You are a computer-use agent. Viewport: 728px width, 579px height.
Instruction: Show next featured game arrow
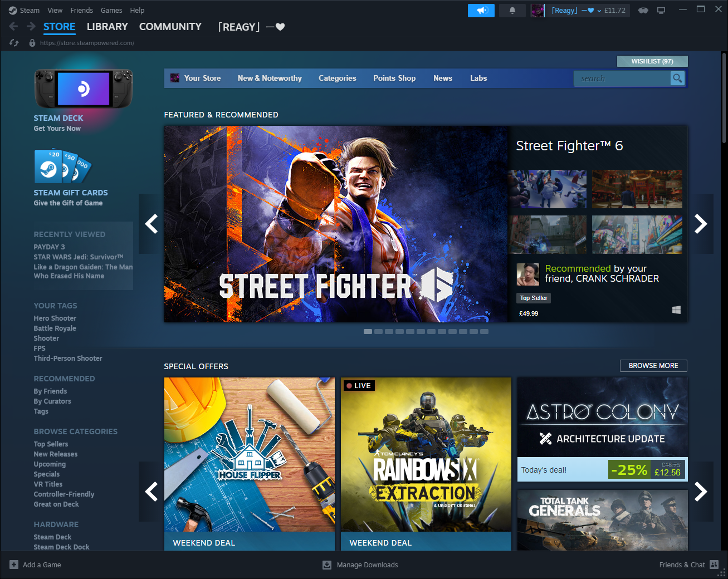click(701, 224)
